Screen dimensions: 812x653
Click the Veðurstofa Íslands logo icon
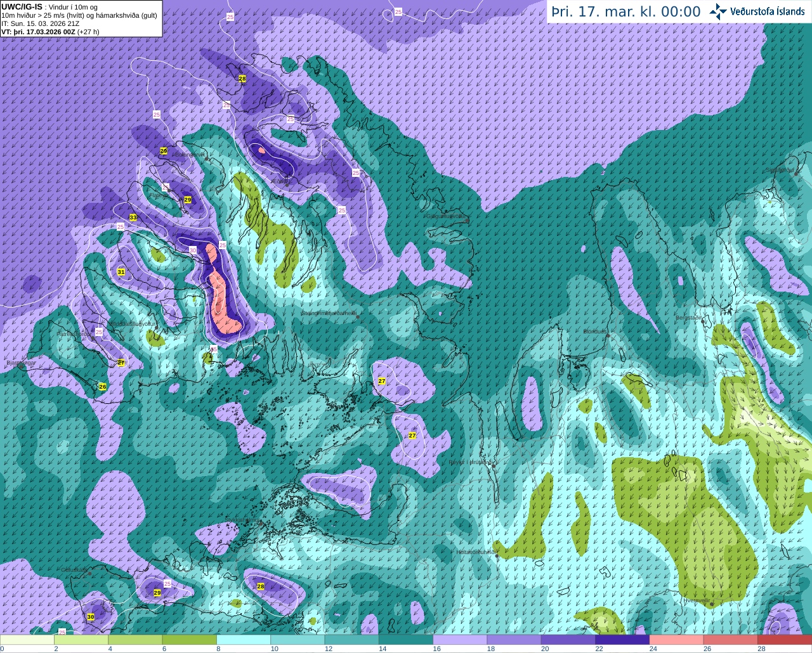coord(718,11)
